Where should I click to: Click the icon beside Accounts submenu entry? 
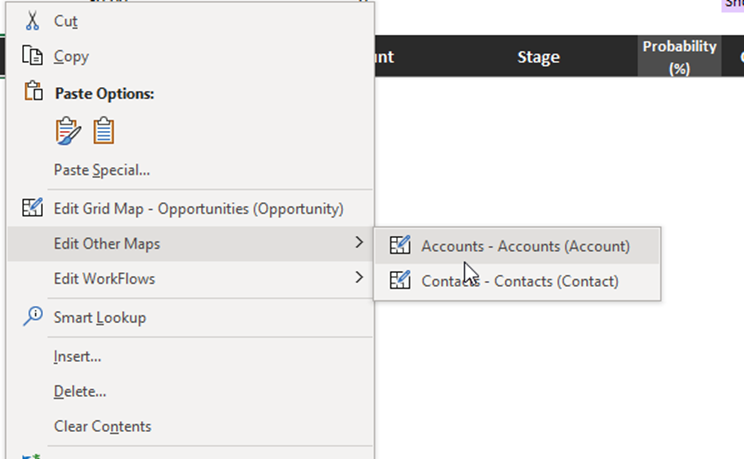coord(400,245)
